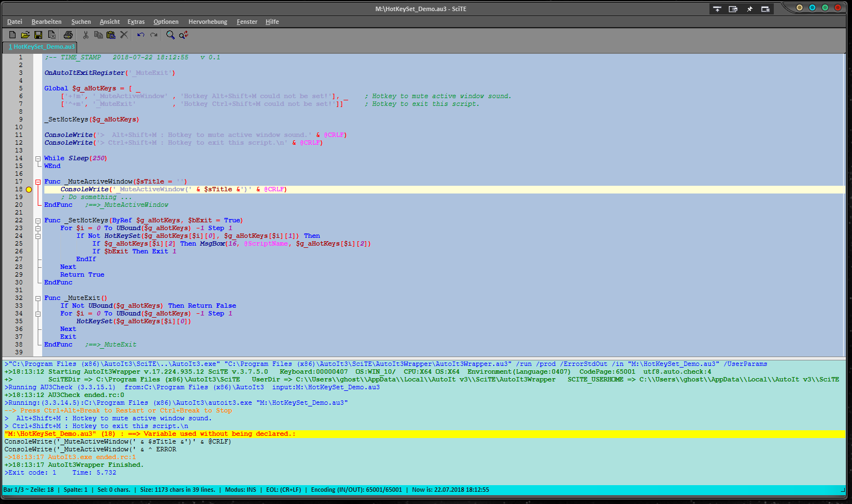The width and height of the screenshot is (852, 504).
Task: Click the Paste clipboard icon
Action: point(111,35)
